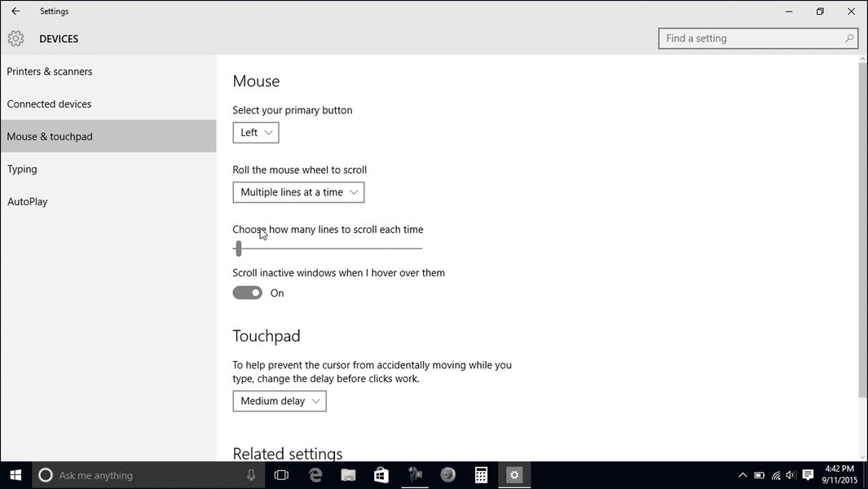Open the battery status in the system tray

(x=759, y=474)
